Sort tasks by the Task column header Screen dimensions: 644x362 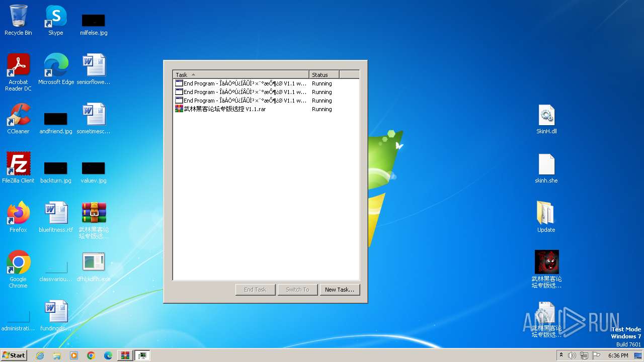tap(241, 74)
